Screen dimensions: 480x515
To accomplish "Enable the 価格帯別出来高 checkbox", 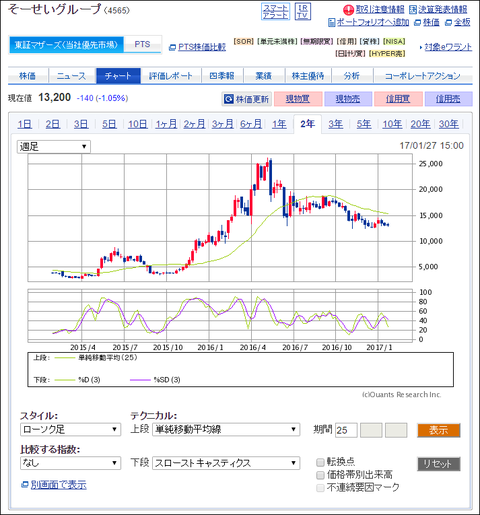I will tap(320, 475).
